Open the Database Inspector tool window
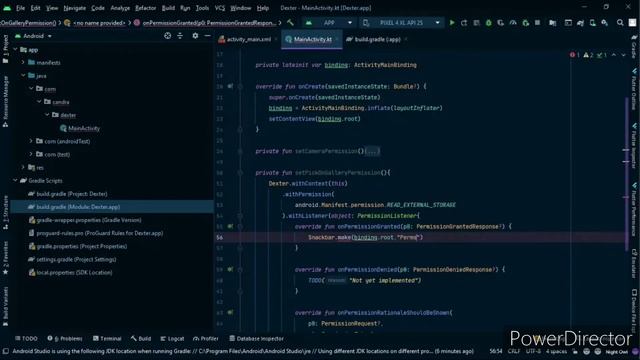640x360 pixels. point(256,338)
